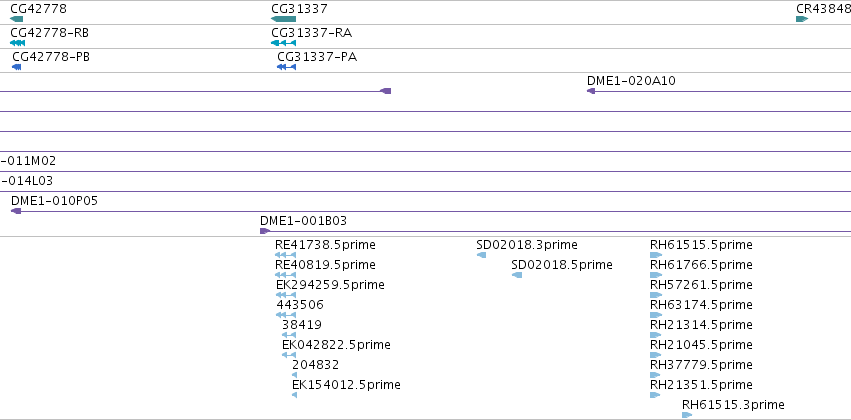Viewport: 851px width, 420px height.
Task: Click the CG31337-PA protein glyph
Action: pyautogui.click(x=287, y=67)
